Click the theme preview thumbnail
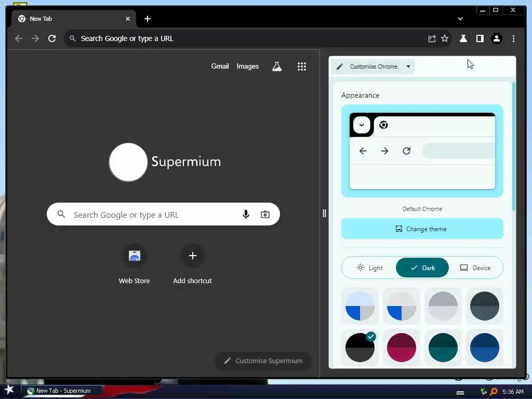The height and width of the screenshot is (399, 532). tap(422, 151)
